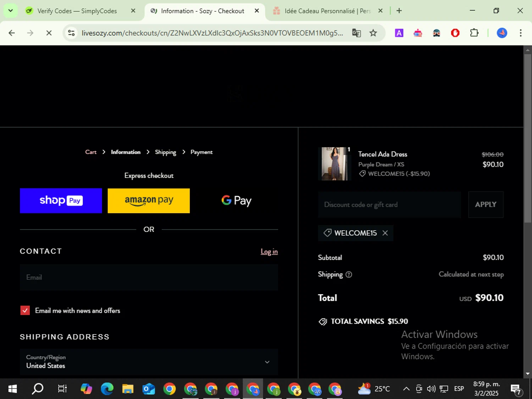Open the weather widget showing 25°C
The height and width of the screenshot is (399, 532).
374,389
